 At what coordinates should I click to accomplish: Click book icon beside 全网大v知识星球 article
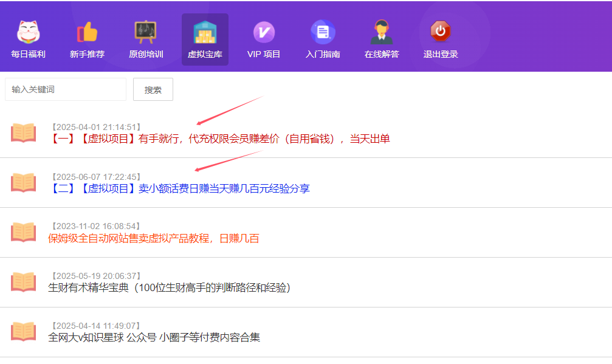[24, 332]
